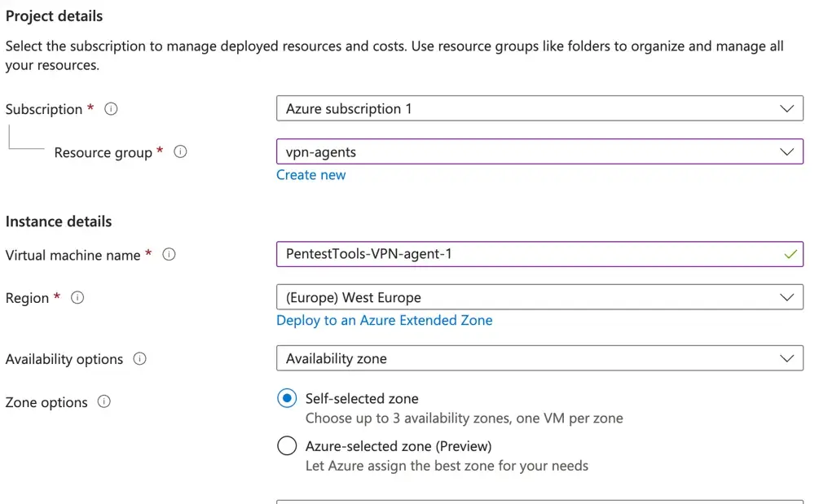Select the Self-selected zone radio button

point(287,399)
